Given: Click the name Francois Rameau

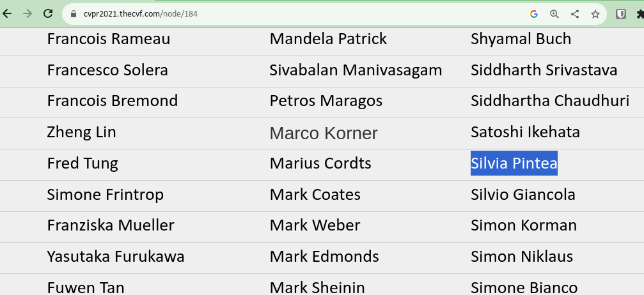Looking at the screenshot, I should click(x=109, y=39).
